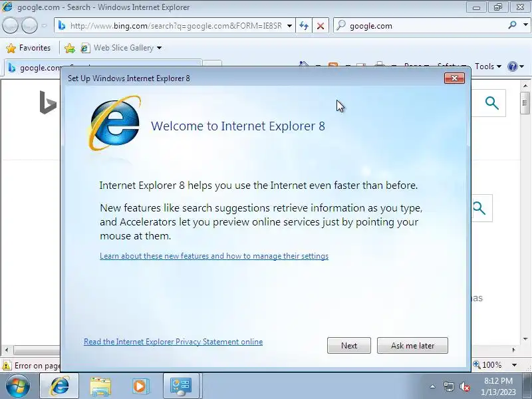Expand the address bar history dropdown

coord(289,26)
